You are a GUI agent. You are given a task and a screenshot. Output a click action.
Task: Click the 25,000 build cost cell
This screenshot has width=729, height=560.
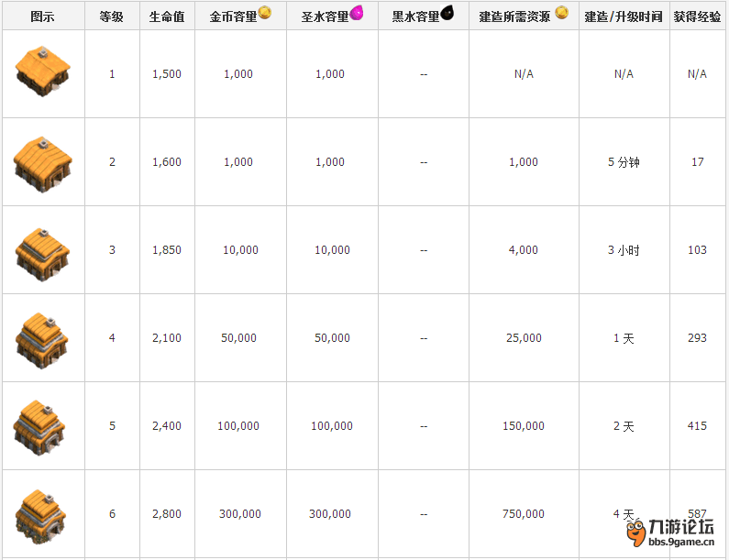[524, 338]
